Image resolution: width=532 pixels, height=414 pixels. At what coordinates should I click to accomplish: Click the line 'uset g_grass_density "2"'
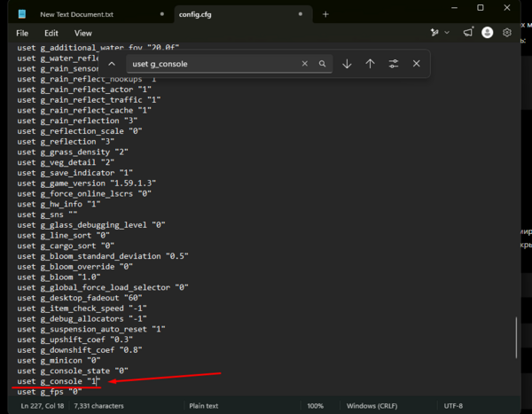[x=73, y=152]
